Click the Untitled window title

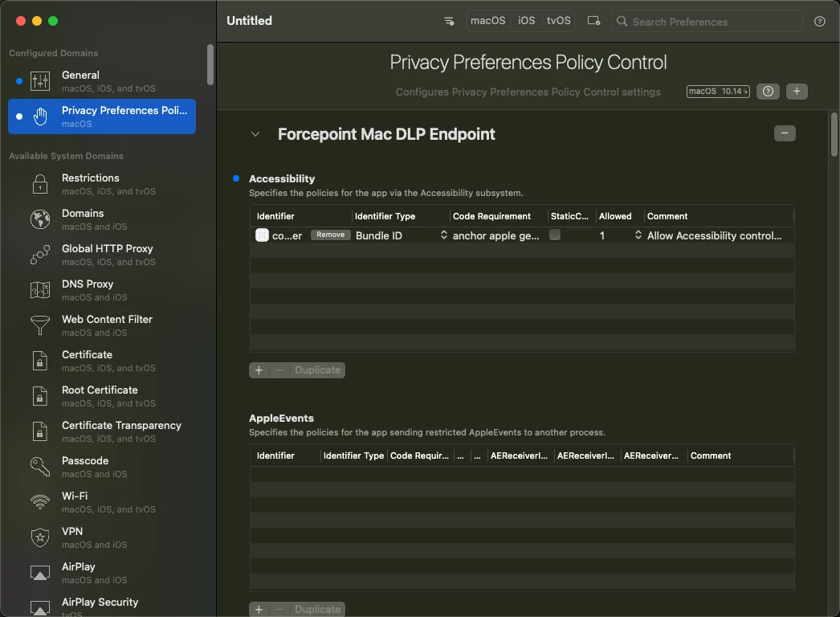click(249, 21)
